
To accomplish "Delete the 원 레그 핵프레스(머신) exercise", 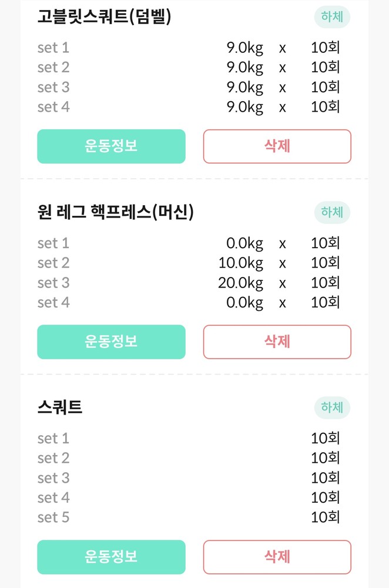I will [277, 342].
